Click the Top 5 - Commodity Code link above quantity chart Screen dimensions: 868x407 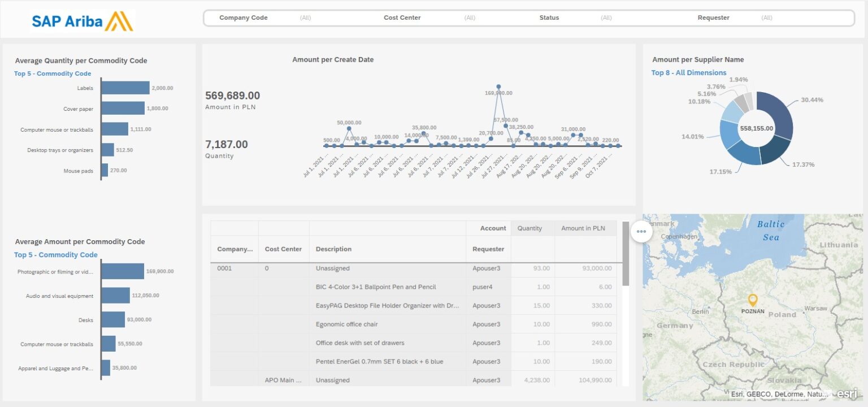(x=52, y=73)
